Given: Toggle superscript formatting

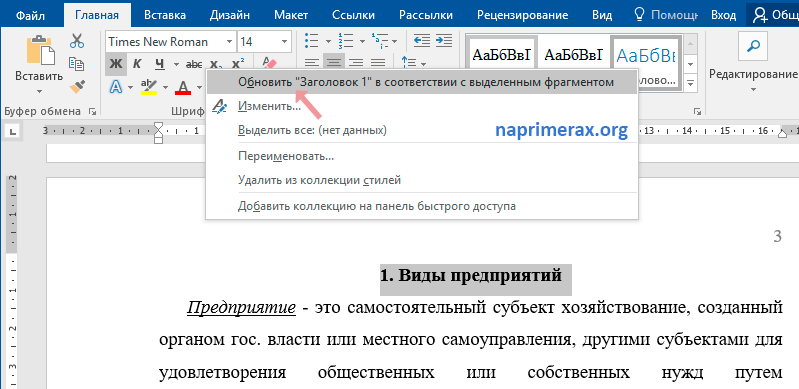Looking at the screenshot, I should (x=237, y=64).
